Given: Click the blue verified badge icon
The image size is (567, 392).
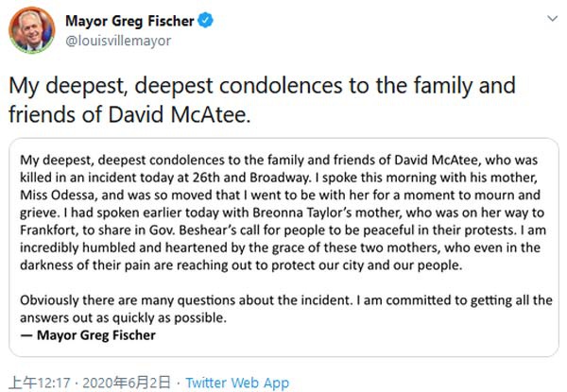Looking at the screenshot, I should click(x=205, y=20).
